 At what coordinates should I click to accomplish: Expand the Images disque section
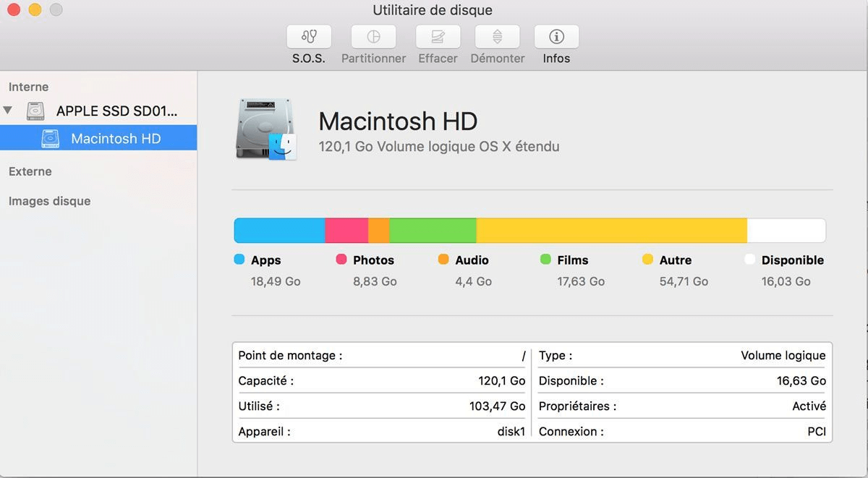click(49, 201)
